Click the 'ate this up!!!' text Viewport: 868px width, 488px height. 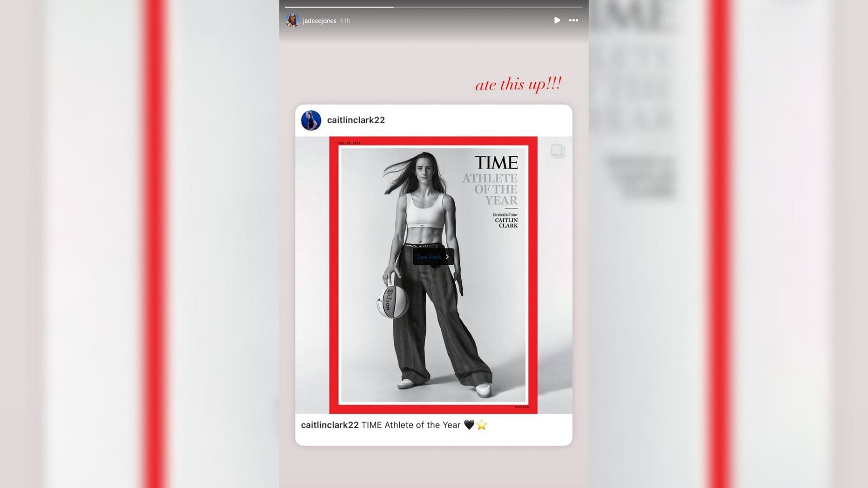[x=518, y=84]
